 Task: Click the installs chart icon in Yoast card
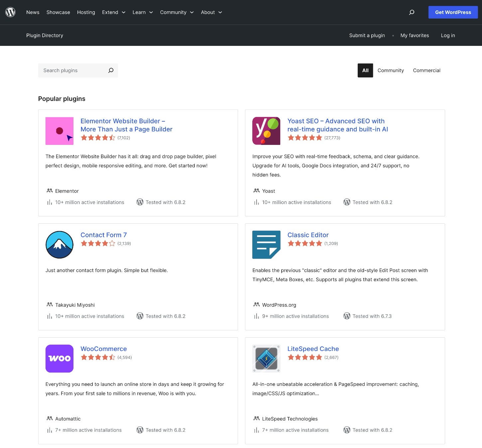click(257, 202)
